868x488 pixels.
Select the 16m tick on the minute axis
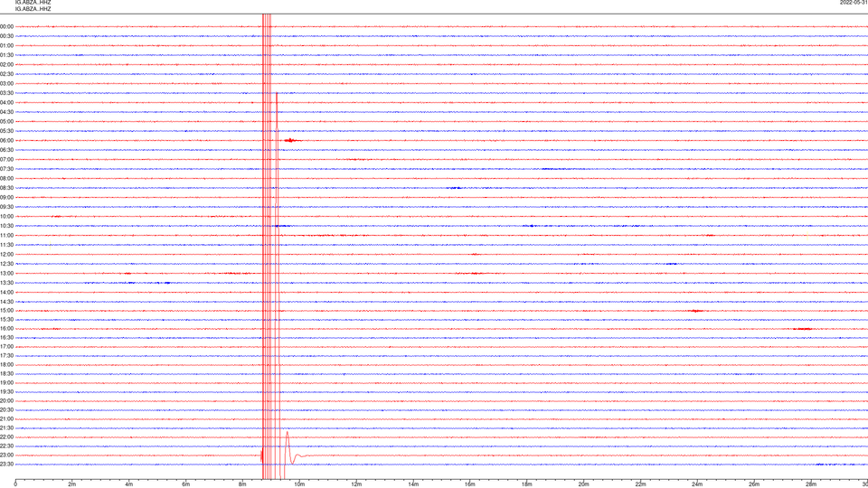pyautogui.click(x=470, y=484)
